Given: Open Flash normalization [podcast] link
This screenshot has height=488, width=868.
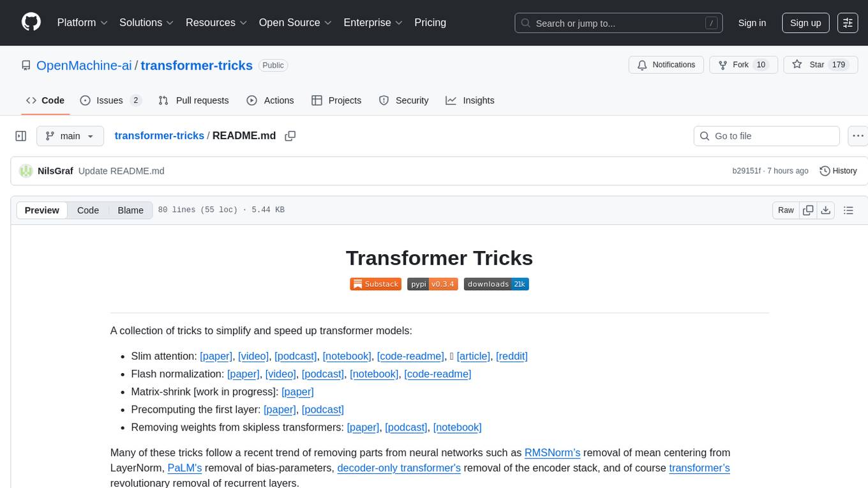Looking at the screenshot, I should coord(323,374).
